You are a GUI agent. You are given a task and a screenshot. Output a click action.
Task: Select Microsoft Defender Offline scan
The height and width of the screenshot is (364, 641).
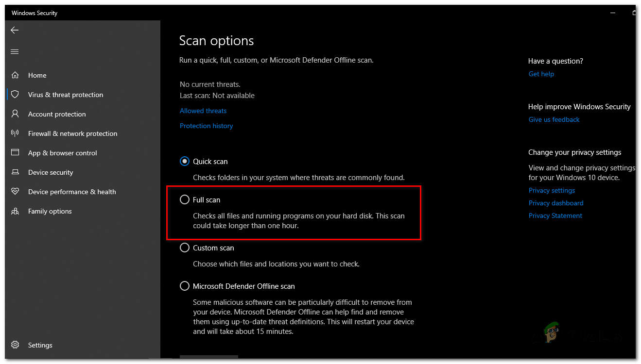[185, 286]
